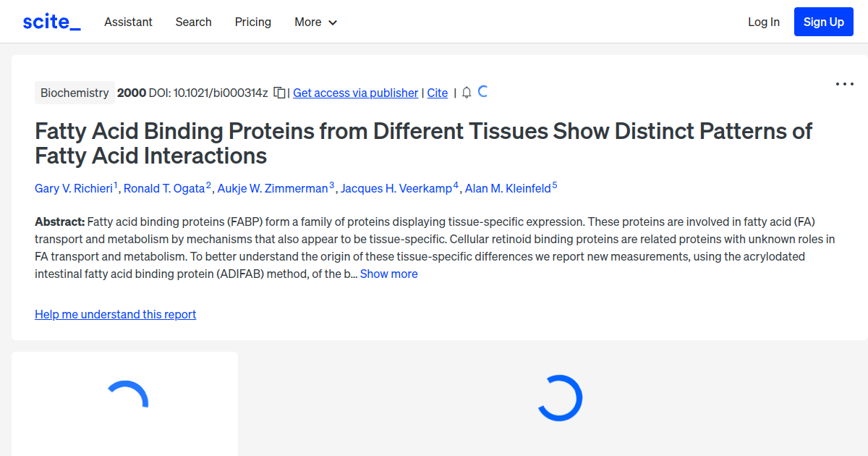This screenshot has width=868, height=456.
Task: Click Help me understand this report
Action: 115,314
